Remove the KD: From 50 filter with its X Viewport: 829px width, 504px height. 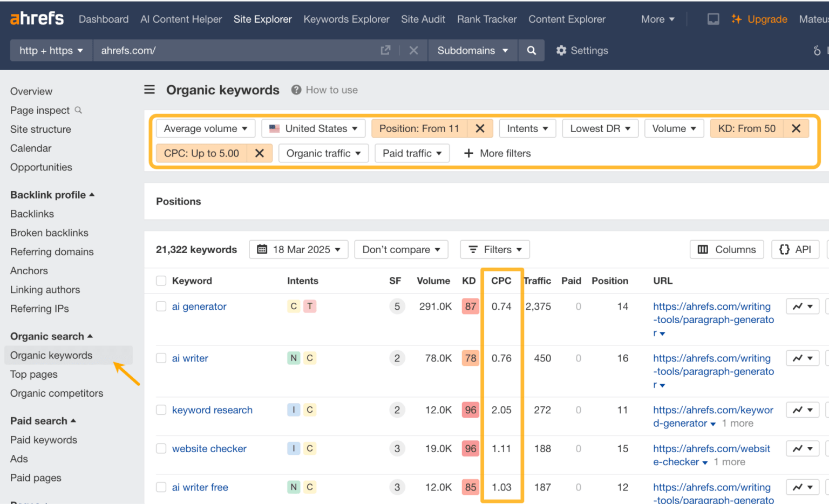pos(796,128)
